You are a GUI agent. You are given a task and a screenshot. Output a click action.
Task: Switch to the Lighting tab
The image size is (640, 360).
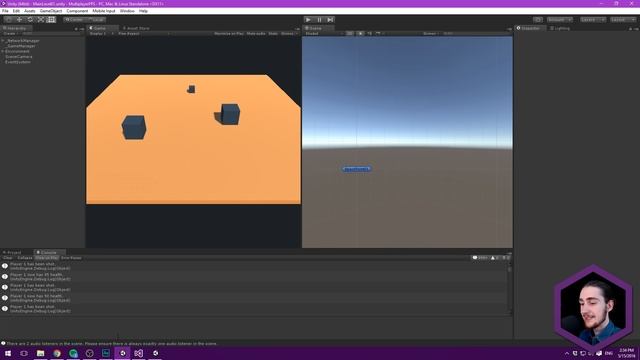pyautogui.click(x=561, y=28)
